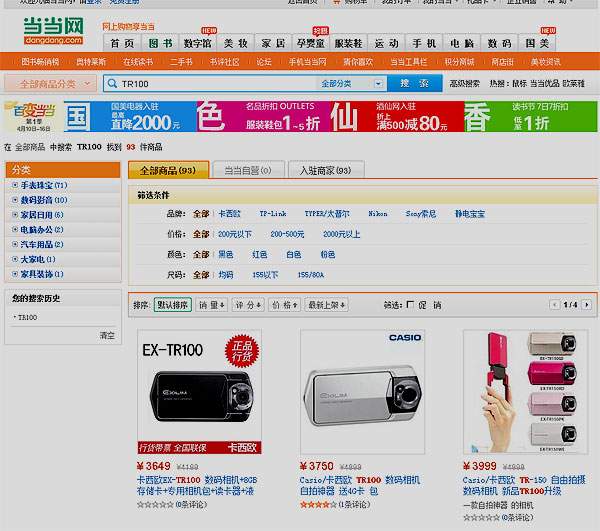This screenshot has width=600, height=531.
Task: Sort results by 销量
Action: [212, 305]
